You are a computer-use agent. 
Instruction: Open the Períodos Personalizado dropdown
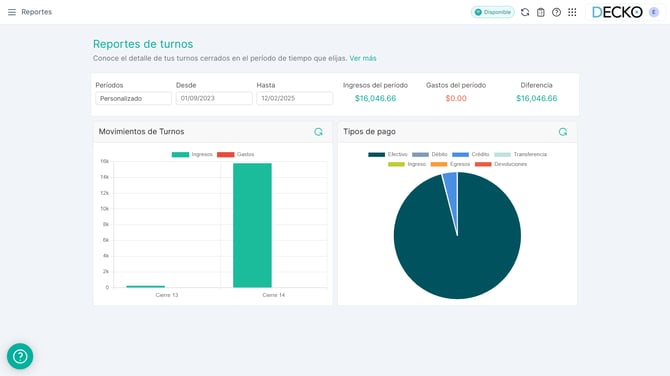click(133, 98)
